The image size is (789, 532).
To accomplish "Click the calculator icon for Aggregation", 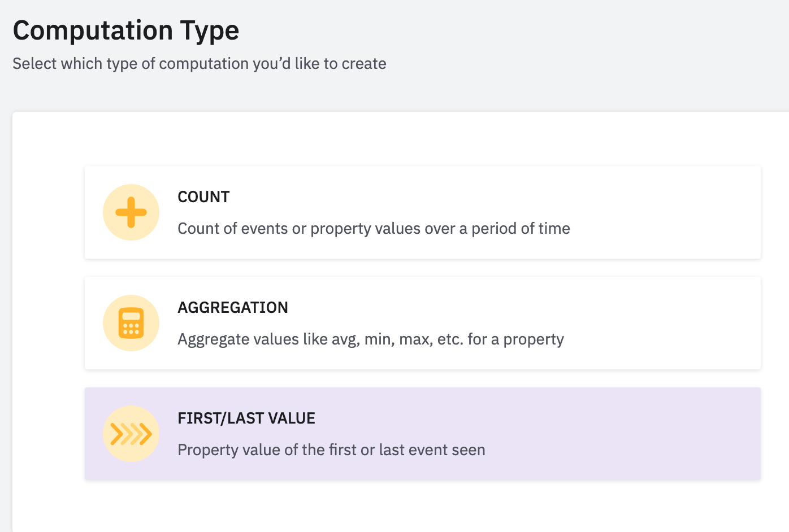I will 131,323.
